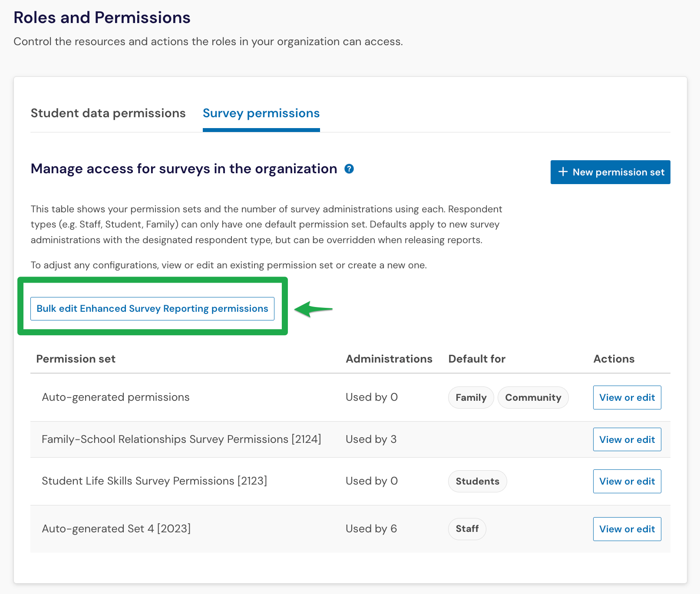Viewport: 700px width, 594px height.
Task: Select Family-School Relationships Survey Permissions [2124] row
Action: click(x=350, y=439)
